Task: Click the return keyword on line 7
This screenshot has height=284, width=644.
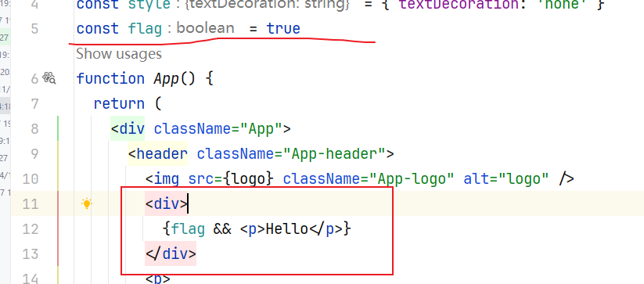Action: coord(119,104)
